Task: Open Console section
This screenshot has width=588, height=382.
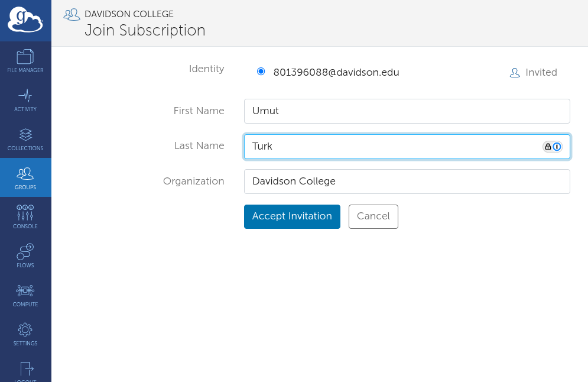Action: tap(25, 216)
